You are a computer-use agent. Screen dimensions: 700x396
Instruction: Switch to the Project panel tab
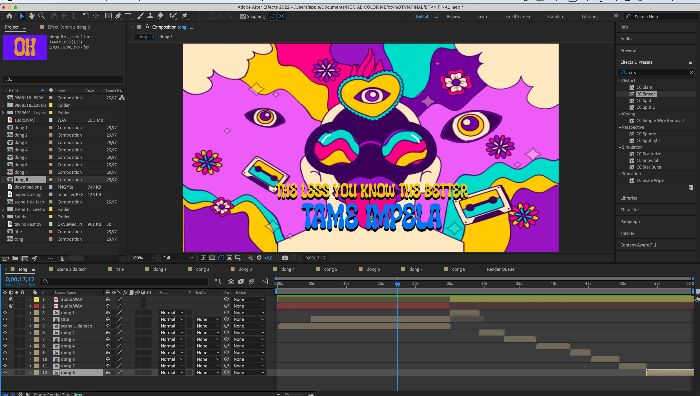click(x=13, y=27)
